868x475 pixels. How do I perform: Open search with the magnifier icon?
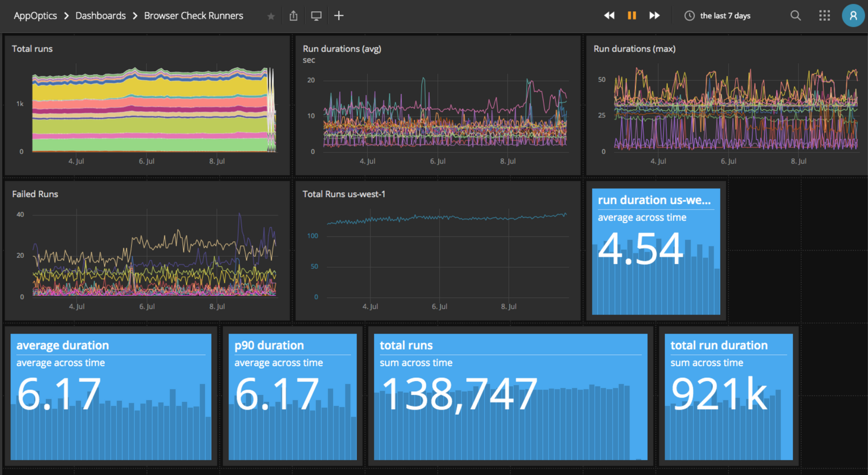click(796, 16)
